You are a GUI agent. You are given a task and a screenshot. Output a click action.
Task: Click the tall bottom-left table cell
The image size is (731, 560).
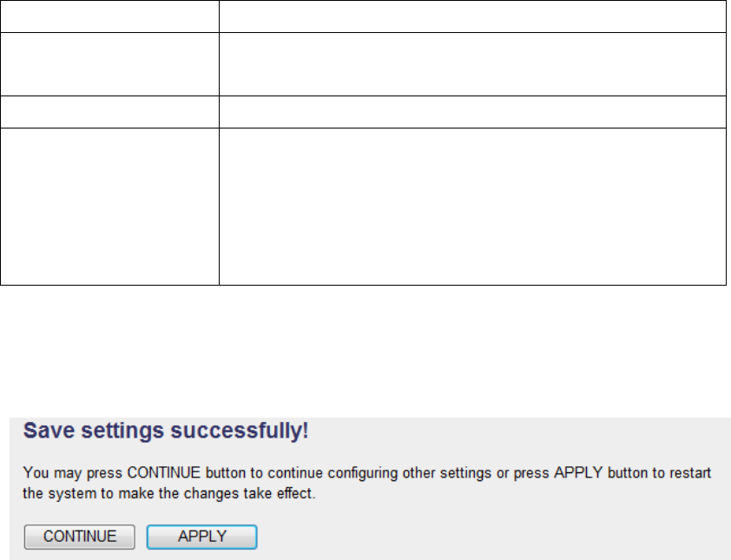(x=109, y=207)
